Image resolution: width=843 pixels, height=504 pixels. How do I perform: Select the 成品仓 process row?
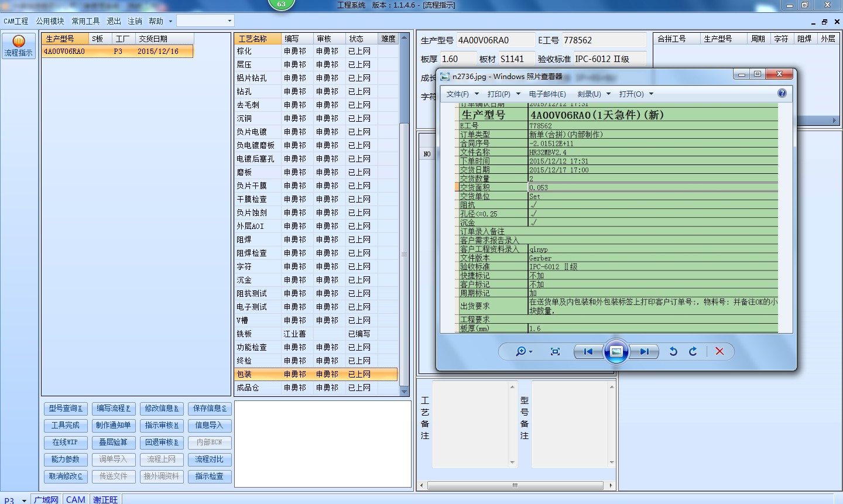(316, 388)
